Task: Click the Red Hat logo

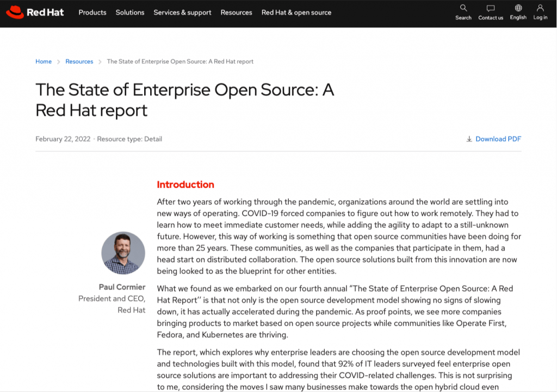Action: coord(35,13)
